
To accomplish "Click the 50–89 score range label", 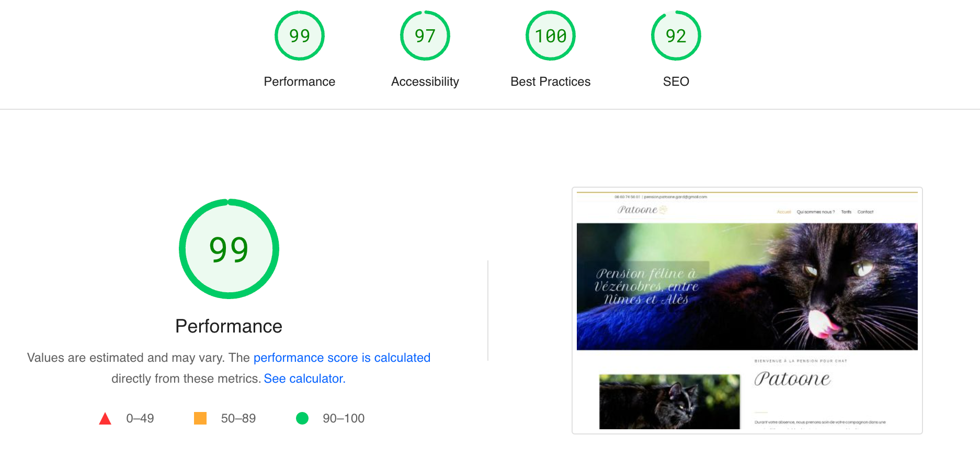I will point(238,418).
